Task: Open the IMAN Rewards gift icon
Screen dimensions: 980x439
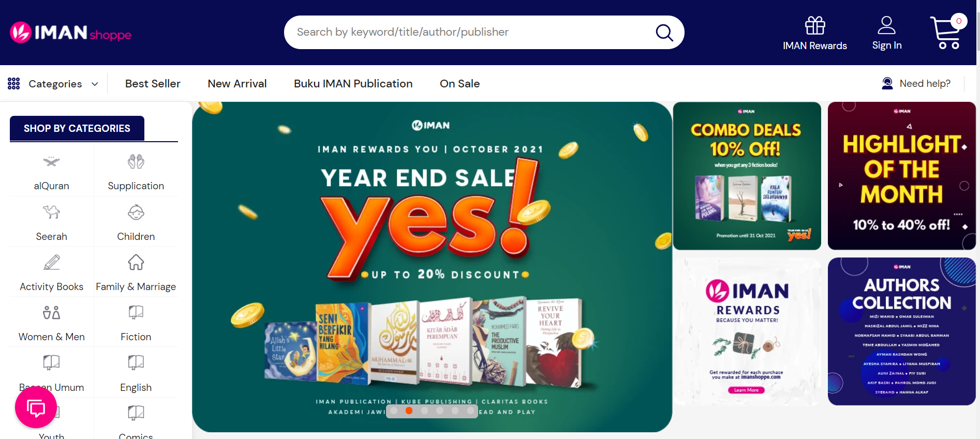Action: point(815,25)
